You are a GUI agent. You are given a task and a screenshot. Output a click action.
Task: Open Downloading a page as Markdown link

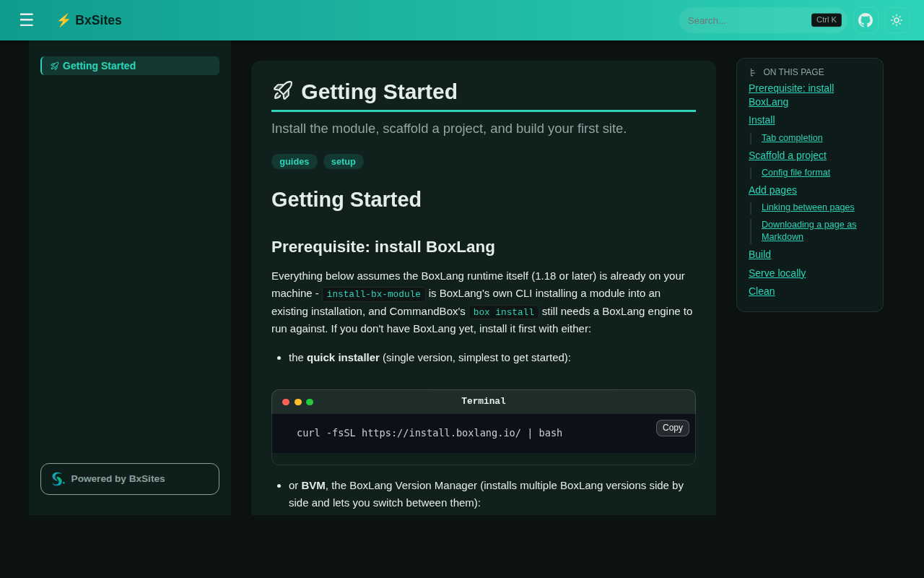tap(809, 230)
